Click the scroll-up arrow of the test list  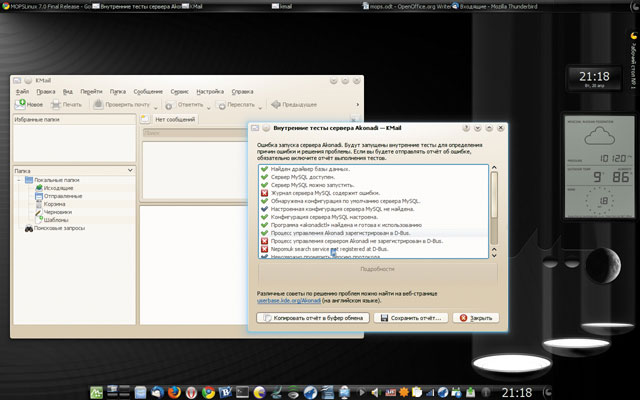pos(494,167)
